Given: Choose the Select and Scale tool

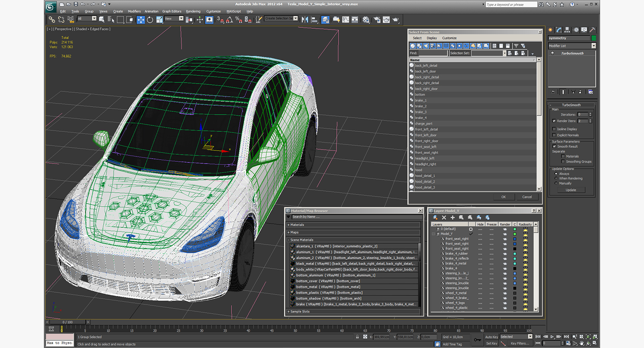Looking at the screenshot, I should point(159,20).
